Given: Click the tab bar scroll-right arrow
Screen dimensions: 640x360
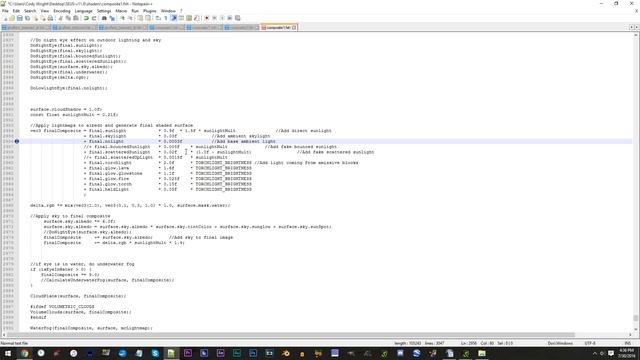Looking at the screenshot, I should [637, 27].
